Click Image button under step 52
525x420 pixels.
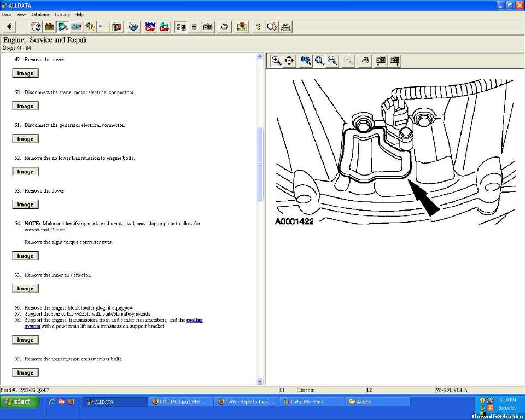click(25, 172)
